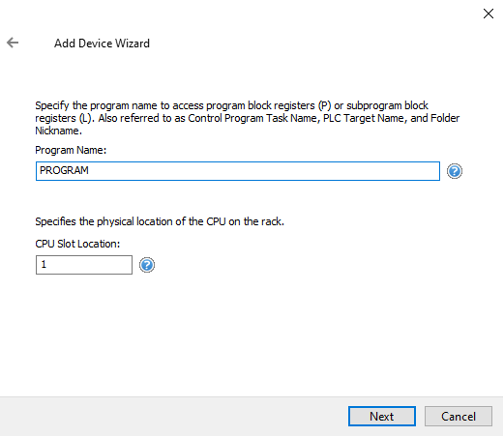Focus the CPU Slot Location box
Image resolution: width=504 pixels, height=437 pixels.
pyautogui.click(x=84, y=265)
